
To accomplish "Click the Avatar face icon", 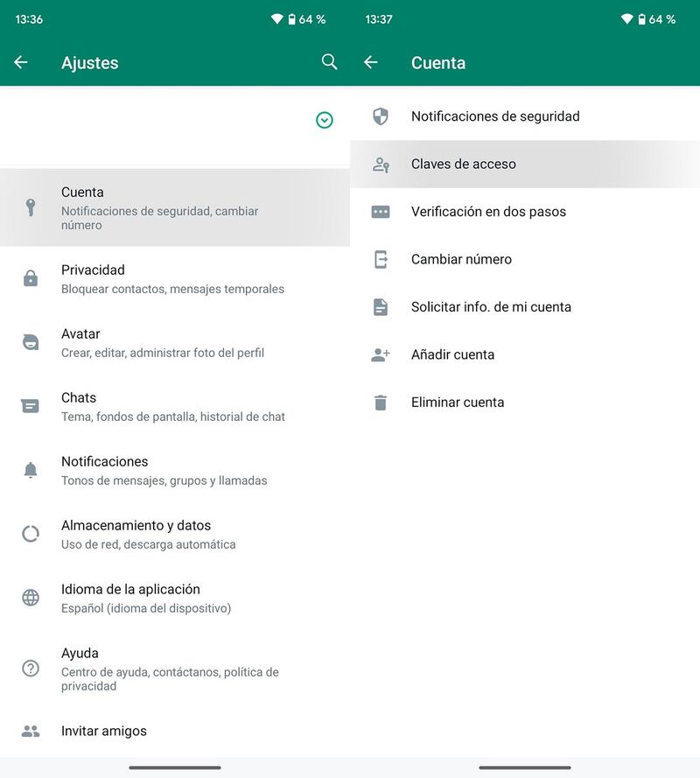I will [x=31, y=342].
